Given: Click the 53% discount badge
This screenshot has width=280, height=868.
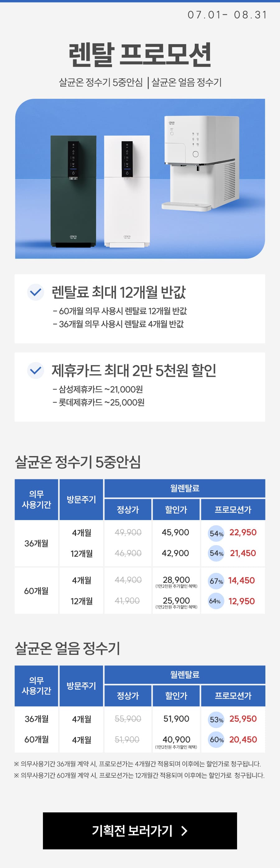Looking at the screenshot, I should (x=216, y=720).
